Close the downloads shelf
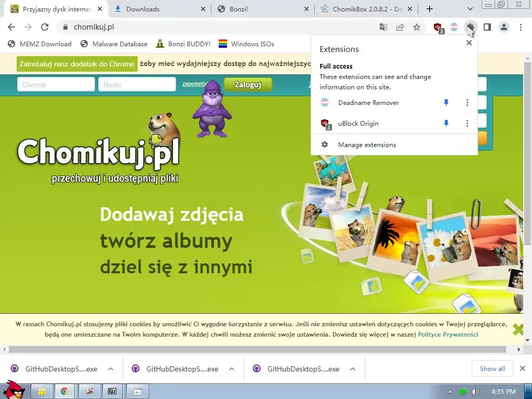Image resolution: width=532 pixels, height=399 pixels. pyautogui.click(x=523, y=368)
